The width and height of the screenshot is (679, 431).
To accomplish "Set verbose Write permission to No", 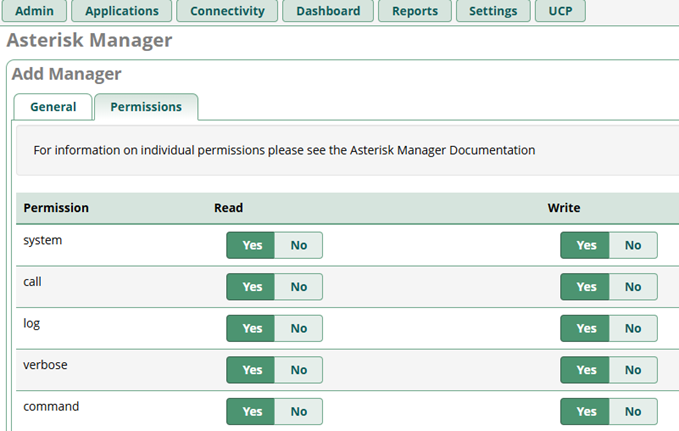I will [633, 370].
